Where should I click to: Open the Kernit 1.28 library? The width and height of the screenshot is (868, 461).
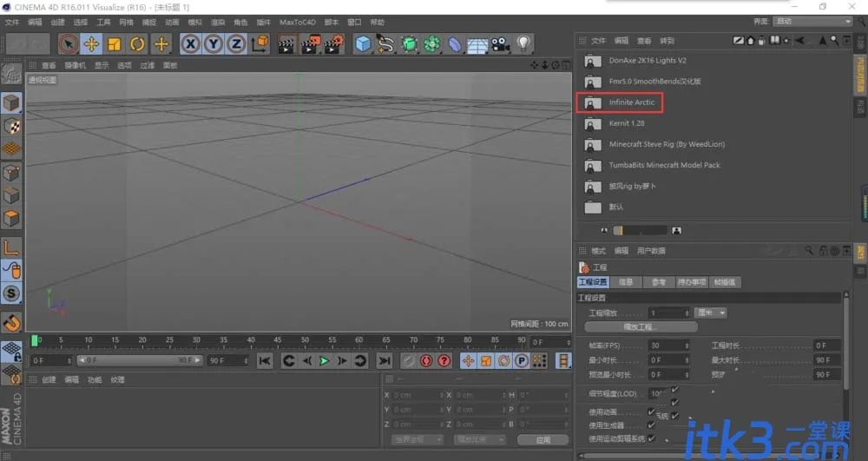[x=627, y=123]
